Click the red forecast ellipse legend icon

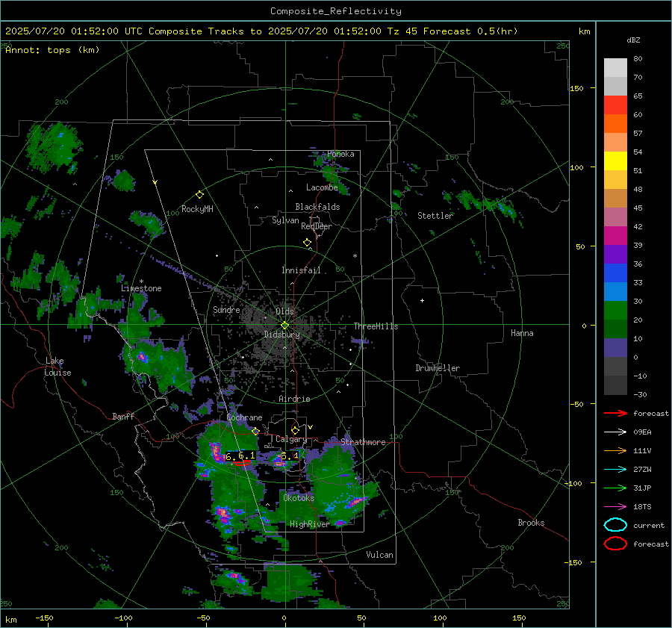click(615, 544)
